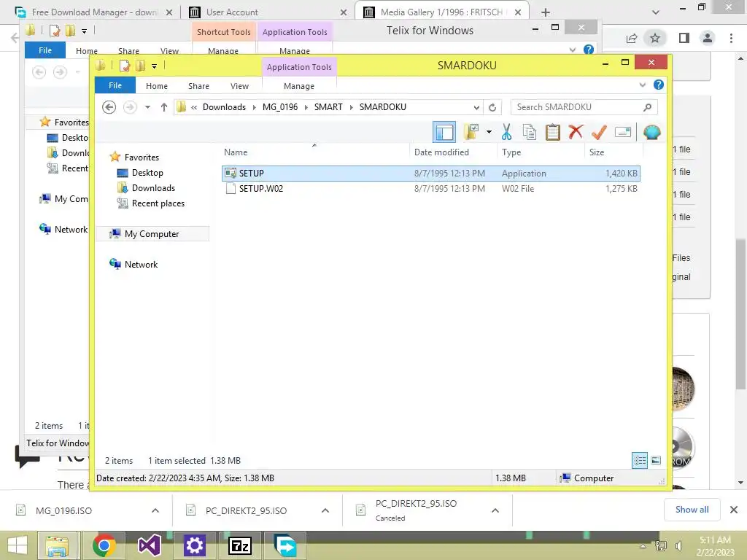Expand the SMARDOKU ribbon chevron

642,85
